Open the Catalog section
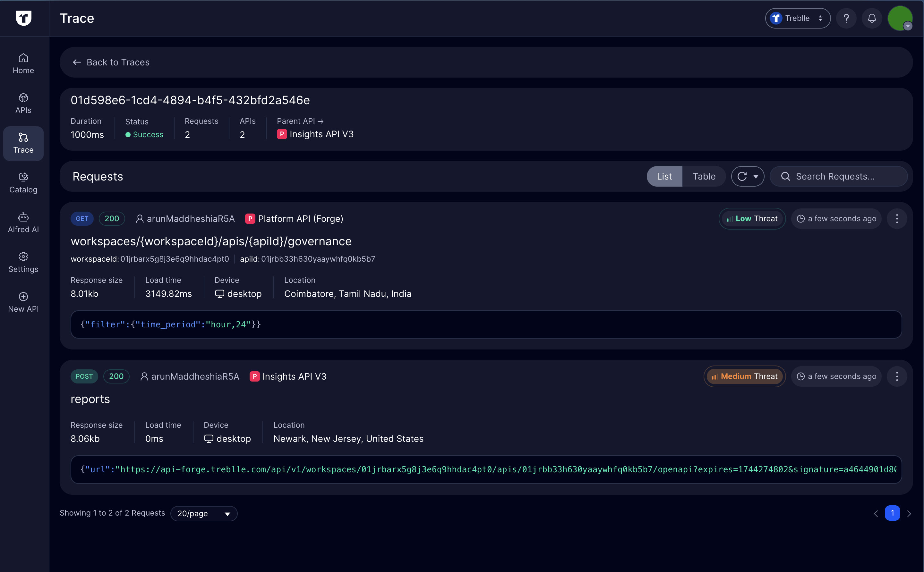 pos(23,183)
